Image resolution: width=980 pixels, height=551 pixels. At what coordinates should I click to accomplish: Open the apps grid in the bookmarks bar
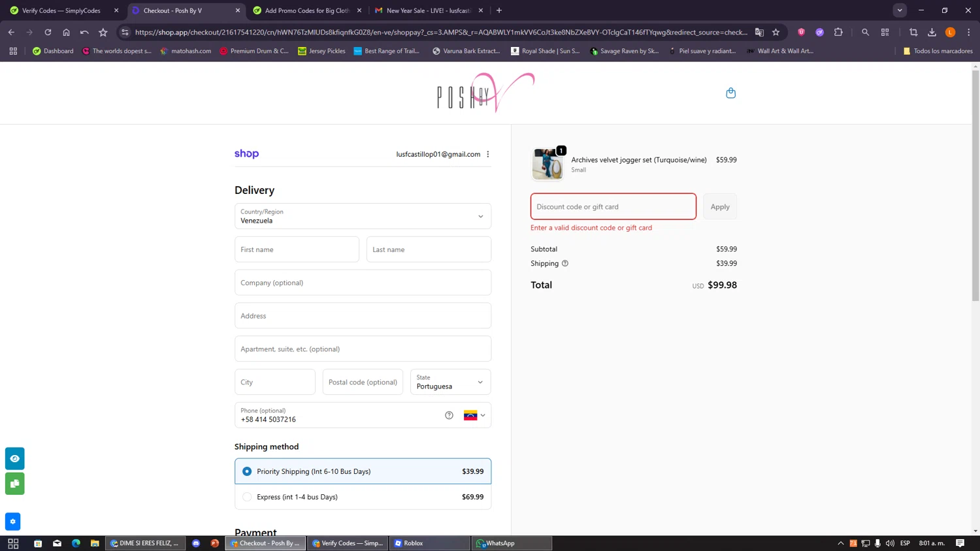[x=13, y=51]
